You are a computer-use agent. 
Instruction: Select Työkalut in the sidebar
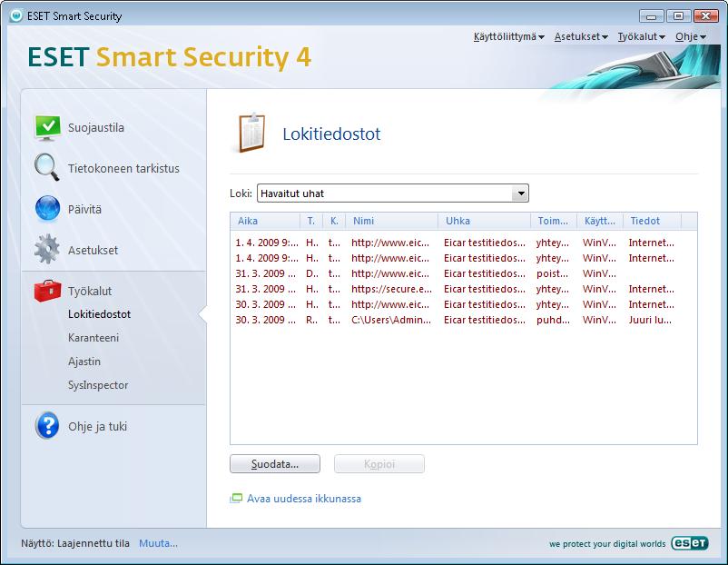click(90, 292)
